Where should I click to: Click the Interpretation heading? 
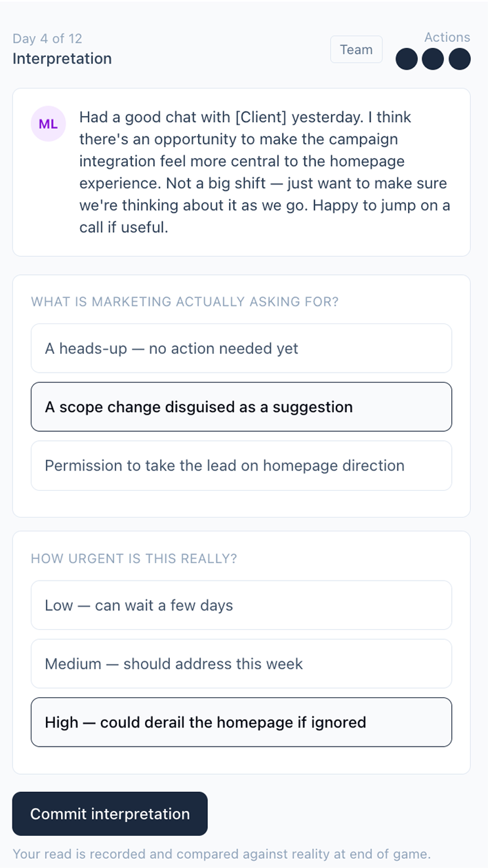coord(62,59)
